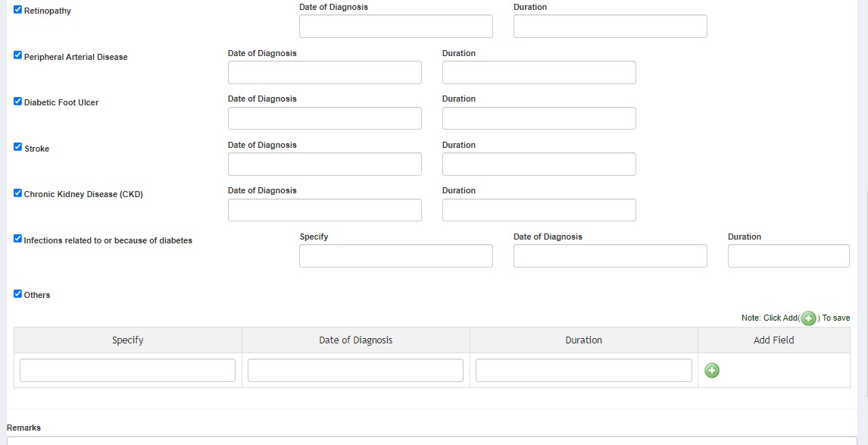Uncheck Chronic Kidney Disease (CKD) checkbox

click(x=17, y=193)
